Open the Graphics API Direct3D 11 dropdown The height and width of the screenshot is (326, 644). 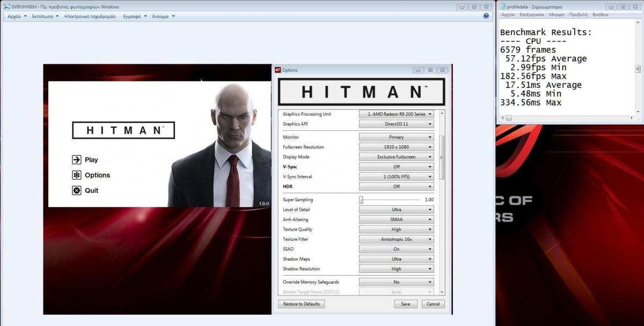tap(396, 124)
